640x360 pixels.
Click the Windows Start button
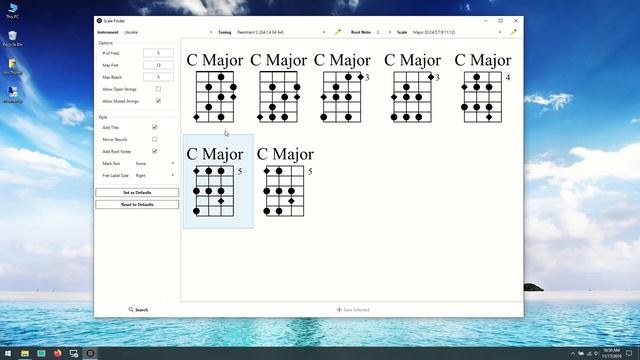tap(8, 353)
